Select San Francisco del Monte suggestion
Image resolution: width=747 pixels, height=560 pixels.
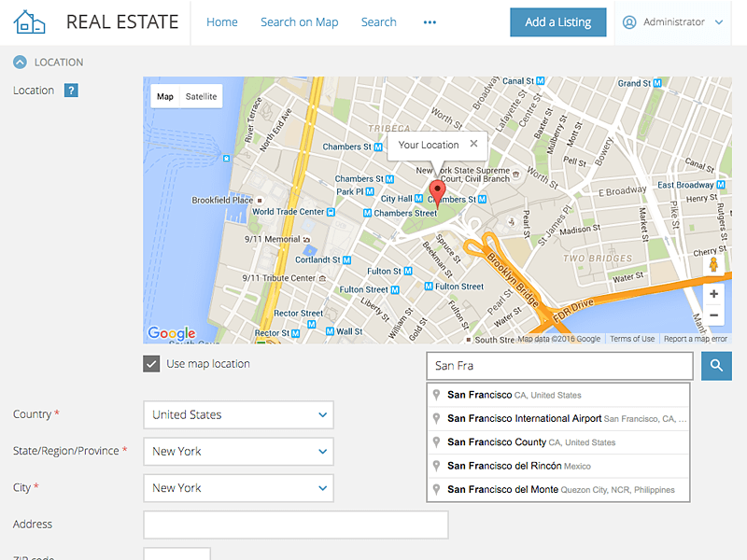click(558, 489)
